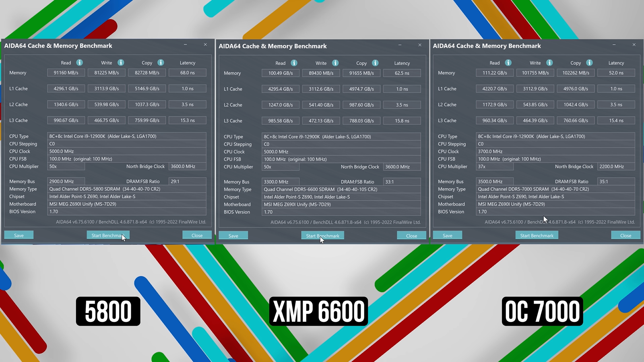Open Copy info icon in XMP 6600 window
644x362 pixels.
click(375, 63)
